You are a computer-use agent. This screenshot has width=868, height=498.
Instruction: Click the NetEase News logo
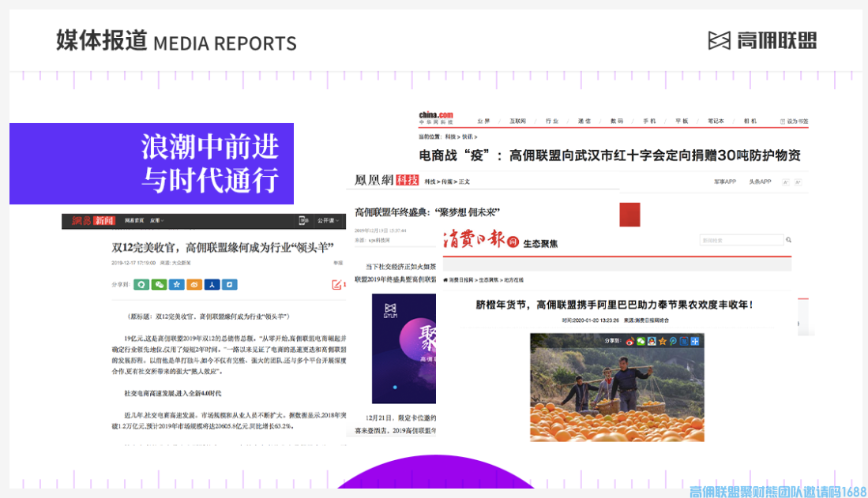pos(92,221)
